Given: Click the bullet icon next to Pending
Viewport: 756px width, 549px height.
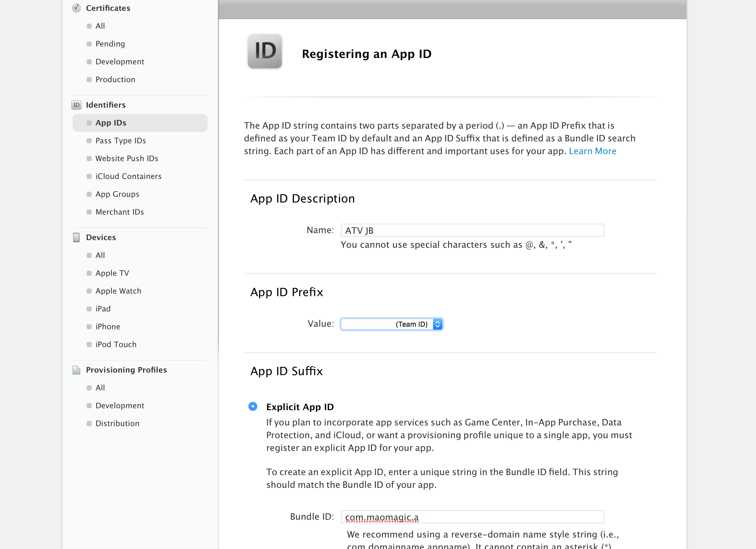Looking at the screenshot, I should (89, 44).
